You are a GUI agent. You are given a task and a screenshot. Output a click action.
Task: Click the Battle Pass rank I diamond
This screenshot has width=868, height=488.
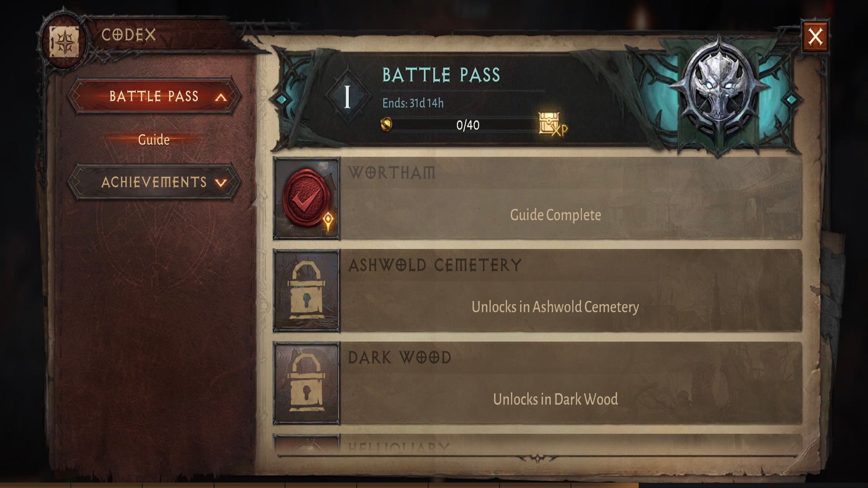coord(347,97)
